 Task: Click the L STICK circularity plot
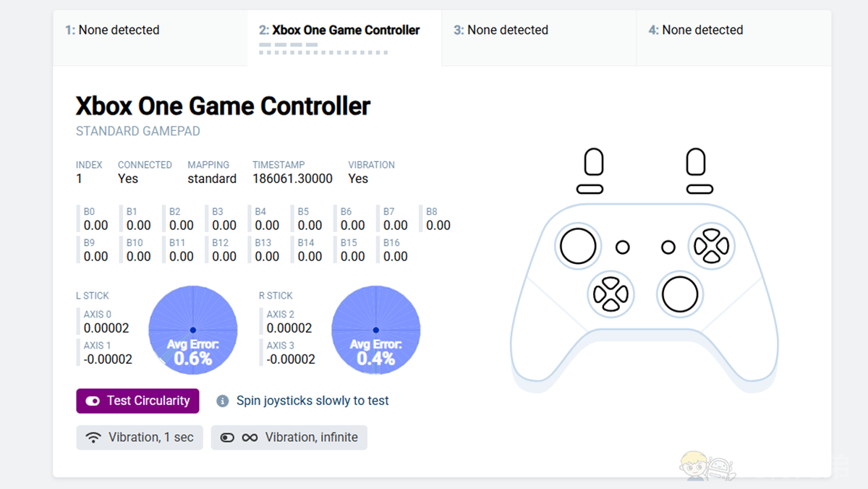coord(193,330)
